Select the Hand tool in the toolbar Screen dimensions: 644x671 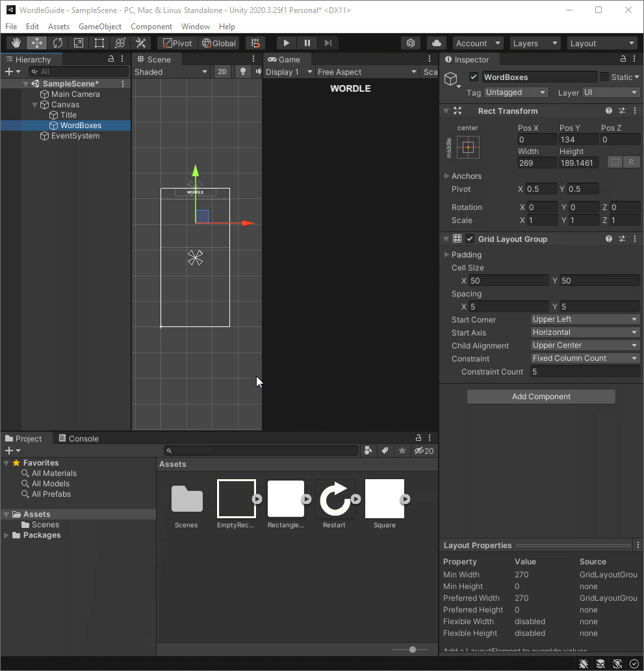tap(16, 42)
